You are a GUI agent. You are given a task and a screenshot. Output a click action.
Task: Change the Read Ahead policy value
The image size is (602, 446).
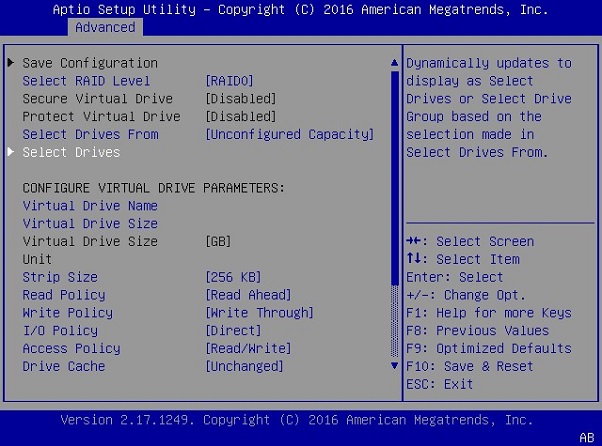pos(248,295)
